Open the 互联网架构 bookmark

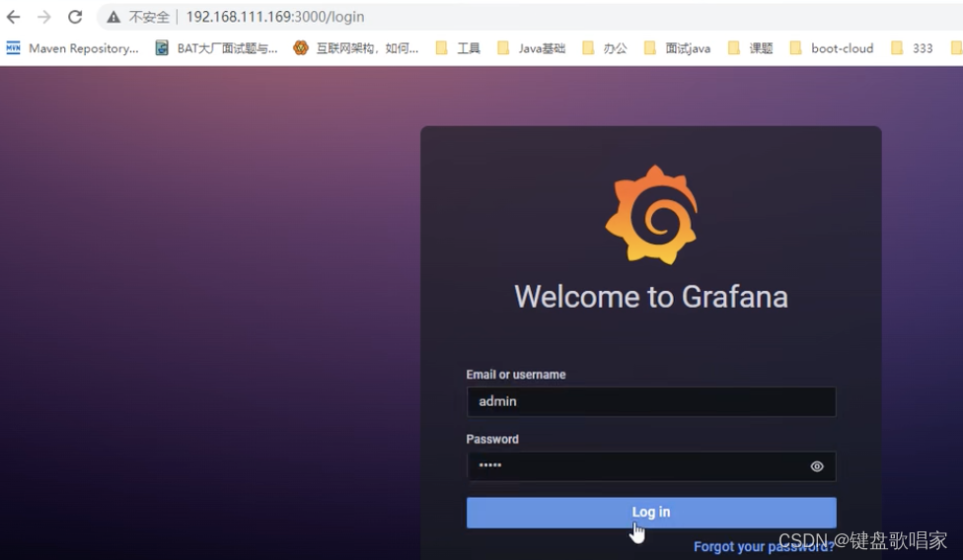pyautogui.click(x=356, y=48)
